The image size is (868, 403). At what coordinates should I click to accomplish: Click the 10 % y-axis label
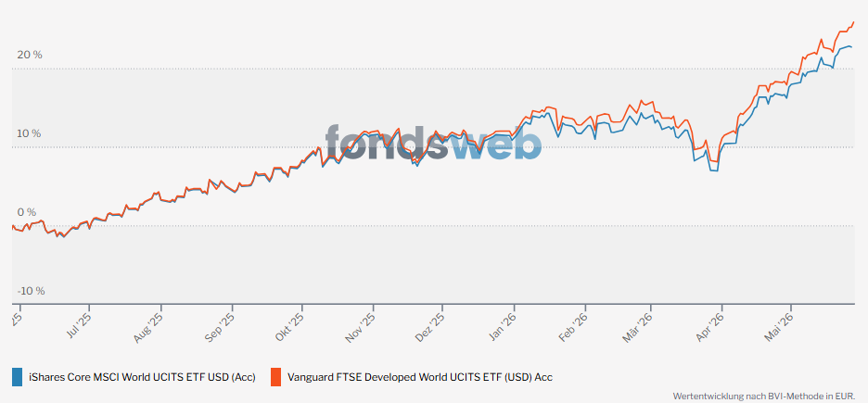pyautogui.click(x=30, y=133)
